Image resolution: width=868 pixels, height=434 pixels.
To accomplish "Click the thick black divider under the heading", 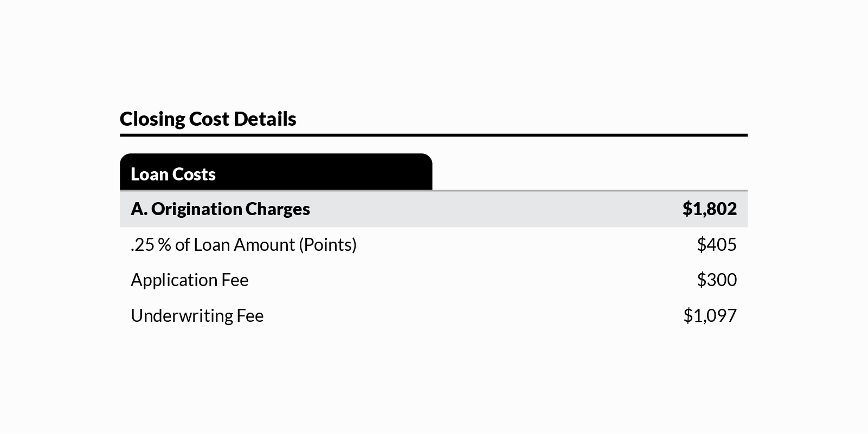I will coord(433,135).
